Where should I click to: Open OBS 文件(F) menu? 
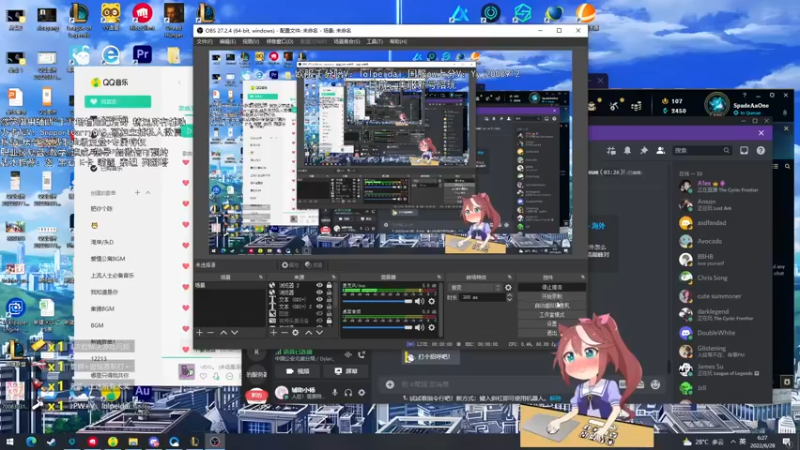point(205,41)
